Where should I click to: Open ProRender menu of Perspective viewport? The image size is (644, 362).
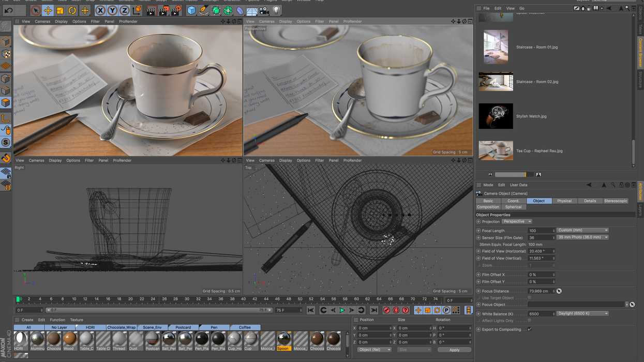pyautogui.click(x=352, y=21)
